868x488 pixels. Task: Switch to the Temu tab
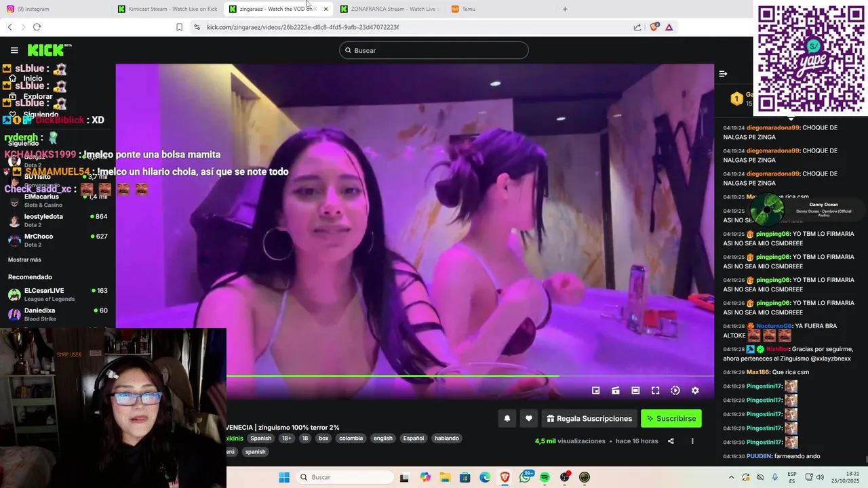click(502, 9)
